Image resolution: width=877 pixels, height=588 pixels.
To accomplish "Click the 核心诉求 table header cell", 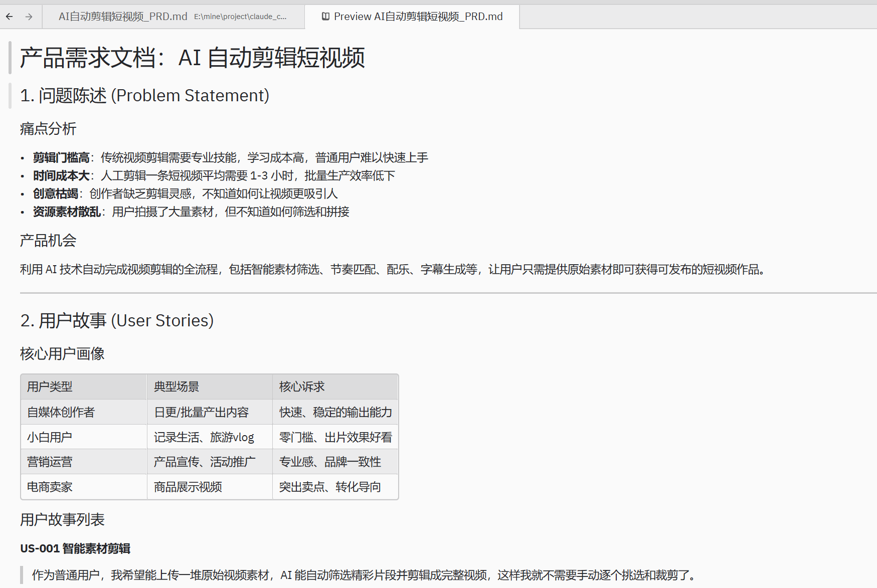I will coord(302,386).
